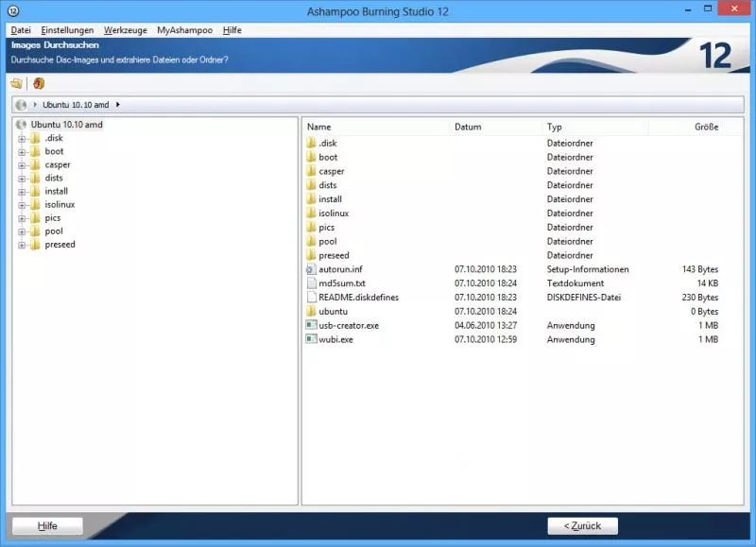Open the MyAshampoo menu
This screenshot has height=547, width=756.
coord(184,30)
